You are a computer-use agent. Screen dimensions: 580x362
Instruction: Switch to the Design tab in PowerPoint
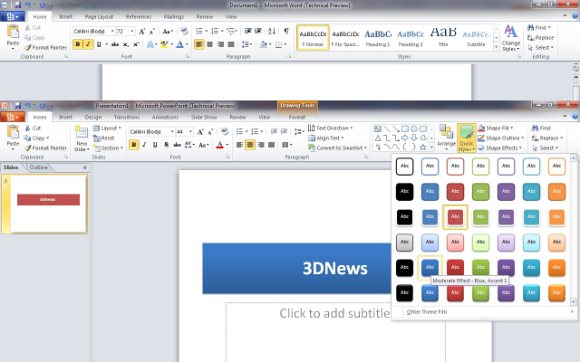[93, 117]
